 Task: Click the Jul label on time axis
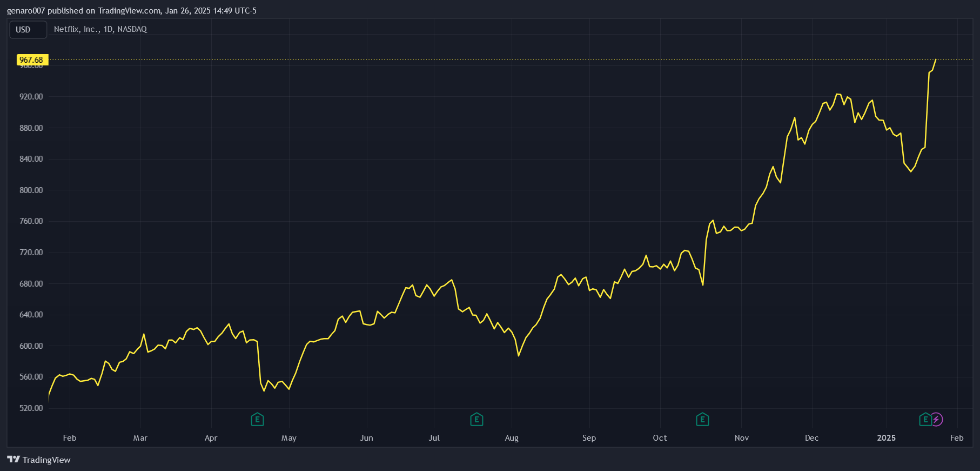point(434,438)
